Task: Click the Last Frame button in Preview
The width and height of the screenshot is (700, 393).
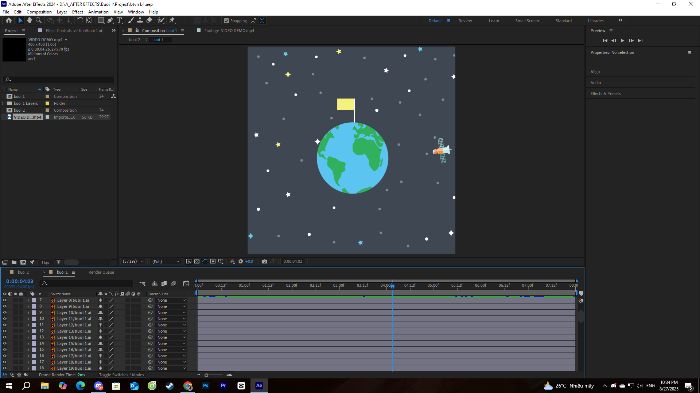Action: click(640, 41)
